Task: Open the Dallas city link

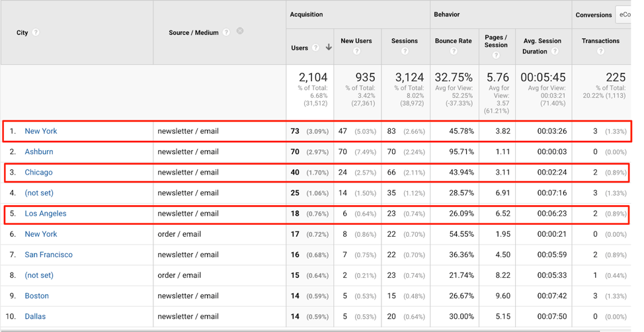Action: click(35, 316)
